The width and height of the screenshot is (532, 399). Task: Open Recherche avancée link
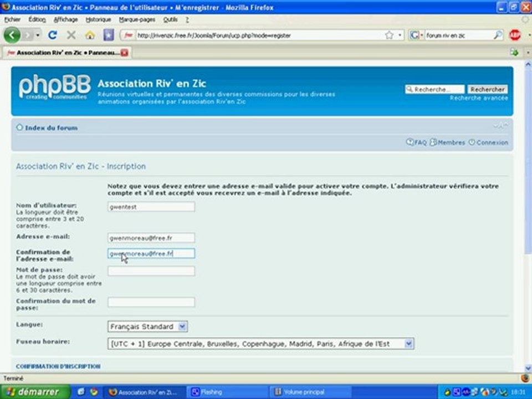point(479,98)
